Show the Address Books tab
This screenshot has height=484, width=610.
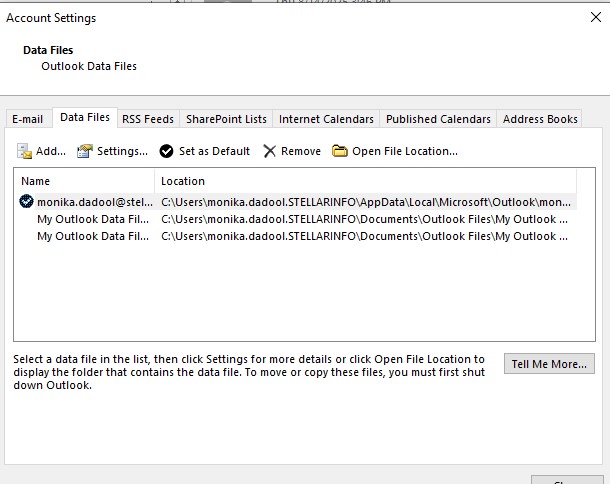point(540,119)
